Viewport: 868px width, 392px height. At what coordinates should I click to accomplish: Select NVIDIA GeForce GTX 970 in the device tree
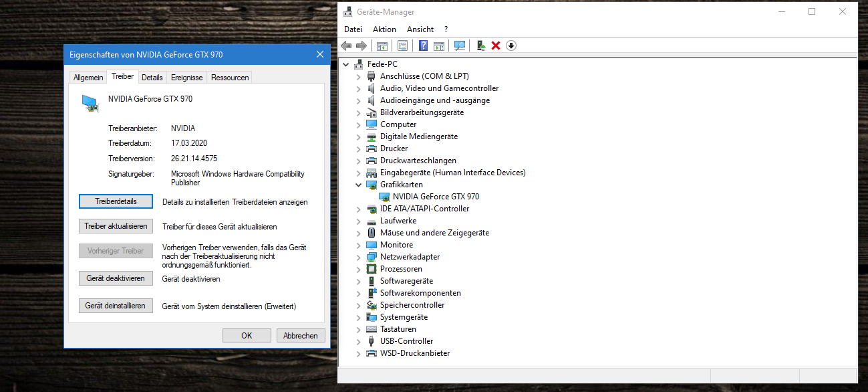pyautogui.click(x=436, y=197)
